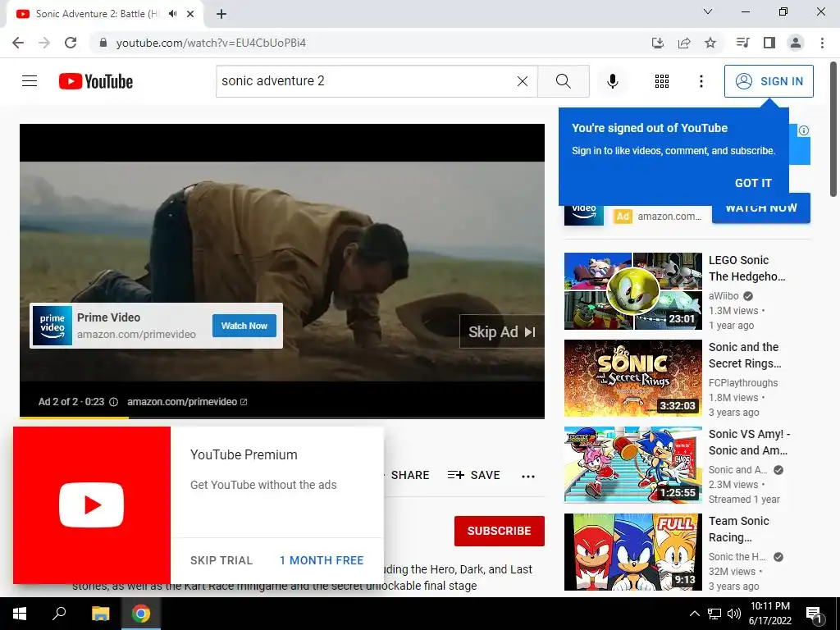Click the magnifier search button

point(563,81)
